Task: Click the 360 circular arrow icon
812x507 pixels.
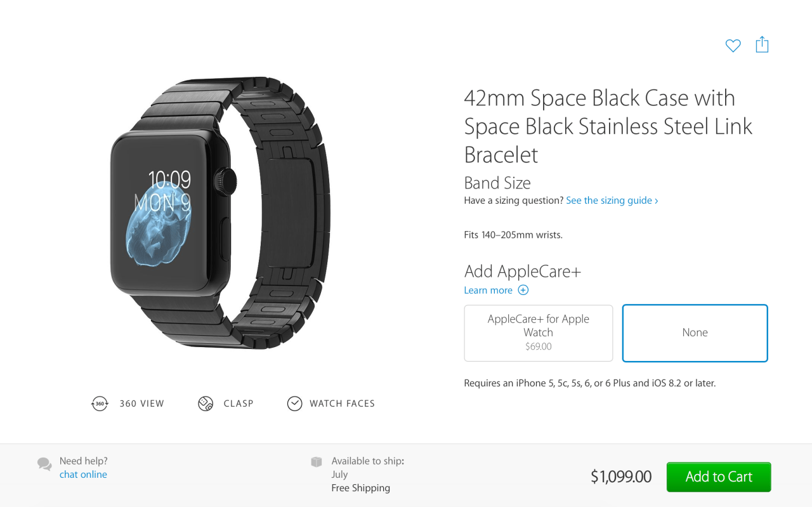Action: (x=100, y=404)
